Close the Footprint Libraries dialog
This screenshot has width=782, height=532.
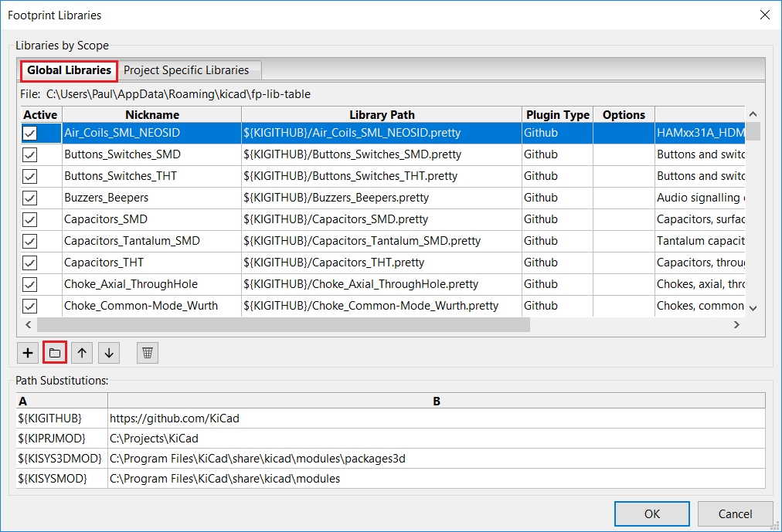(x=764, y=15)
